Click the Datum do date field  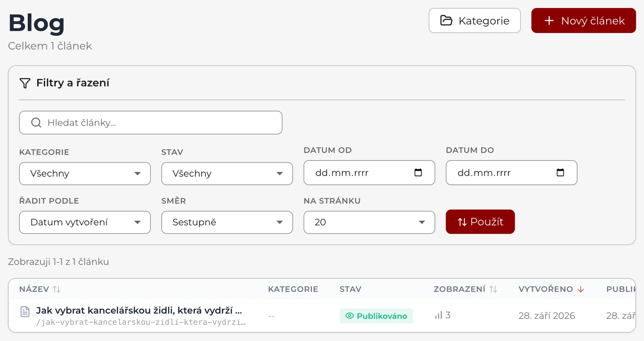tap(512, 173)
